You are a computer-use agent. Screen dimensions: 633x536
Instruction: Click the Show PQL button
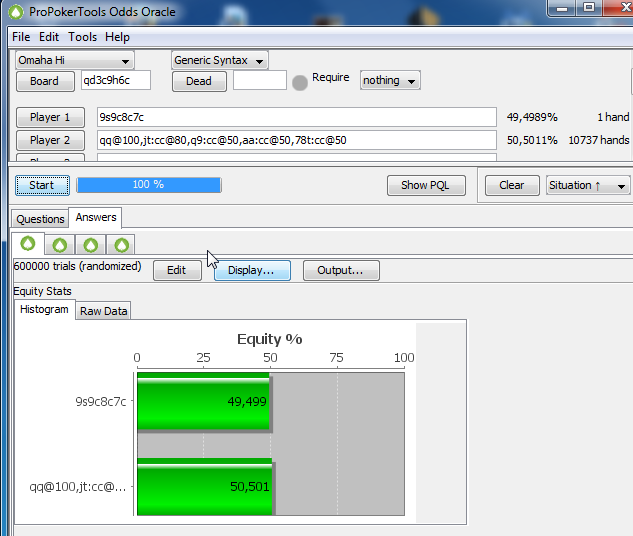[x=426, y=185]
